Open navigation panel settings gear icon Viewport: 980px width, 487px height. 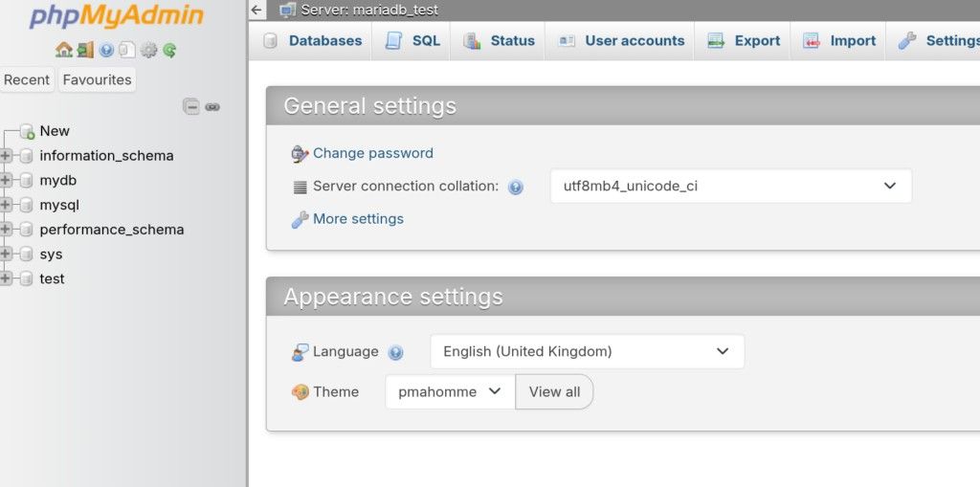(x=148, y=50)
